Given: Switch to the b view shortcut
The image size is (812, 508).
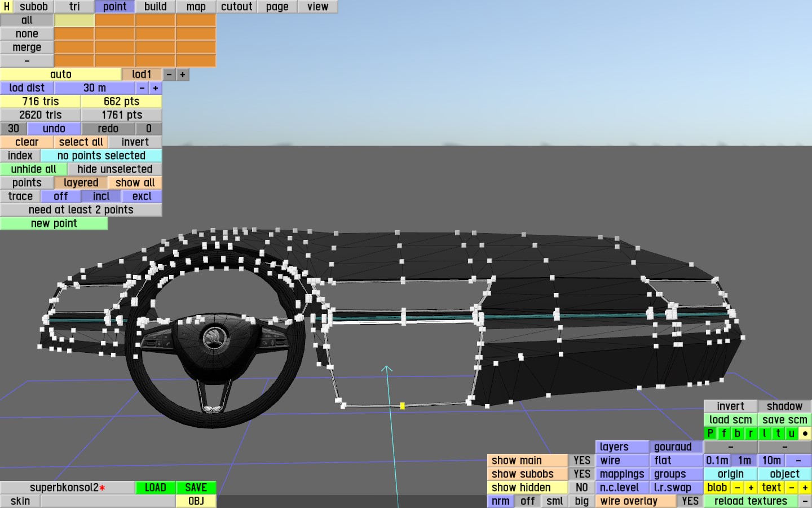Looking at the screenshot, I should 738,433.
